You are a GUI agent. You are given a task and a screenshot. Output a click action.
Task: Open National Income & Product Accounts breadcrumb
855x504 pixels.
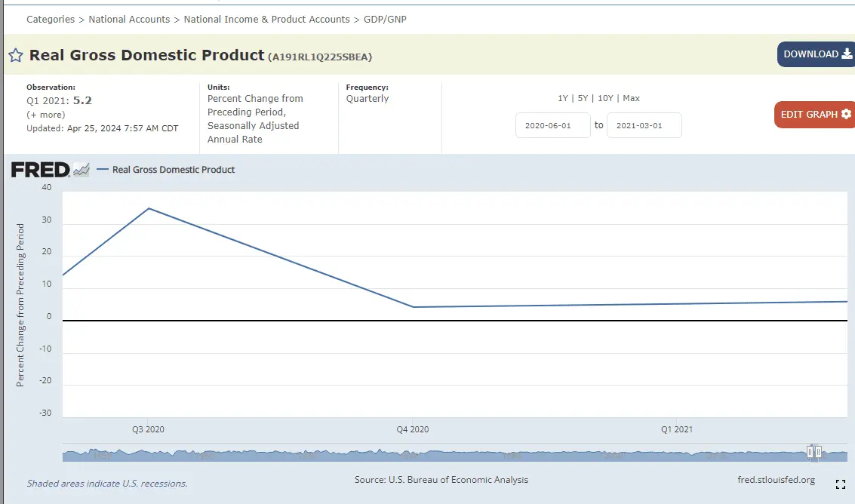[x=266, y=19]
